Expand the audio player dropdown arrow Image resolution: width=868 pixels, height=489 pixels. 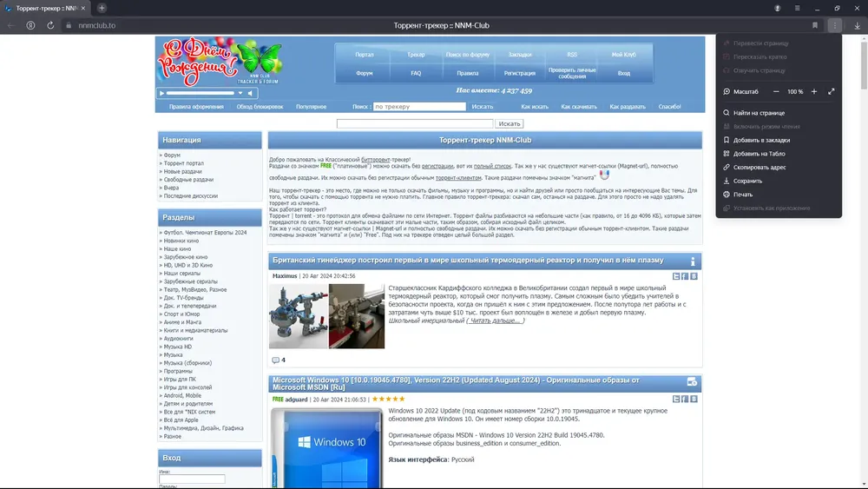pyautogui.click(x=240, y=93)
